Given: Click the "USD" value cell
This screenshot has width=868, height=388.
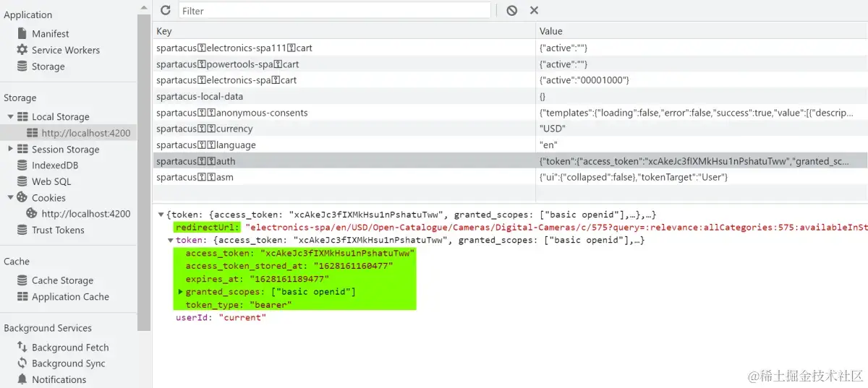Looking at the screenshot, I should point(702,129).
